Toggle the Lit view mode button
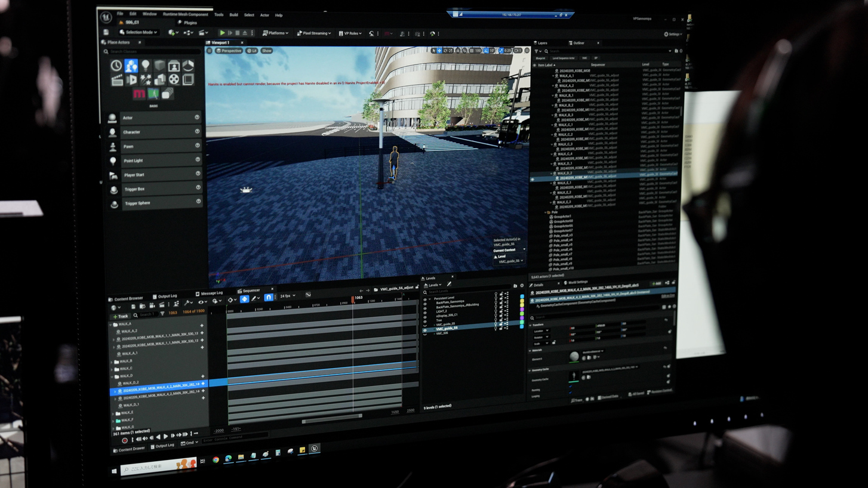Image resolution: width=868 pixels, height=488 pixels. (252, 51)
